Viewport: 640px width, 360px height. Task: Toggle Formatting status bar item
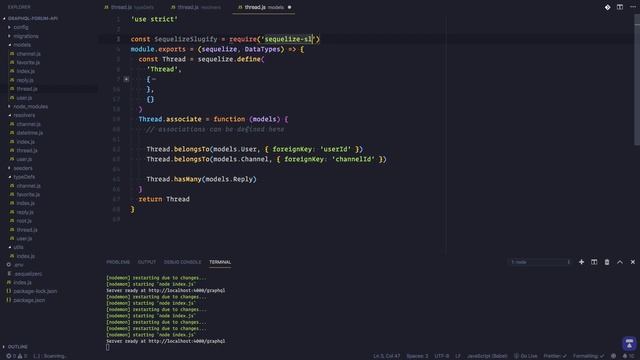(x=588, y=356)
